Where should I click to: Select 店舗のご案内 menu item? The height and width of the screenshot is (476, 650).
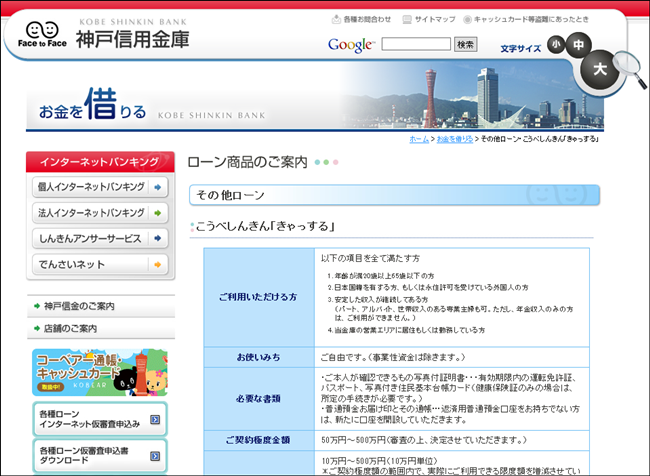pyautogui.click(x=101, y=328)
